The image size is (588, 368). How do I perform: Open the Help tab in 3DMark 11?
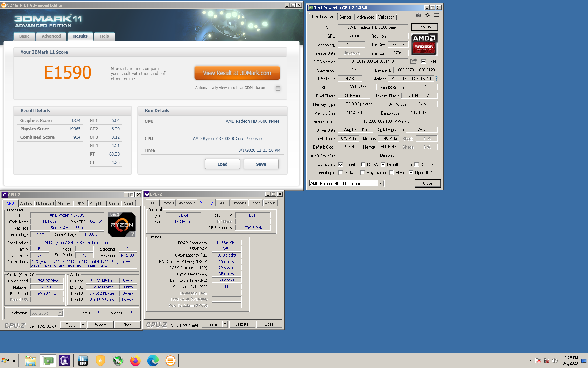pos(104,36)
